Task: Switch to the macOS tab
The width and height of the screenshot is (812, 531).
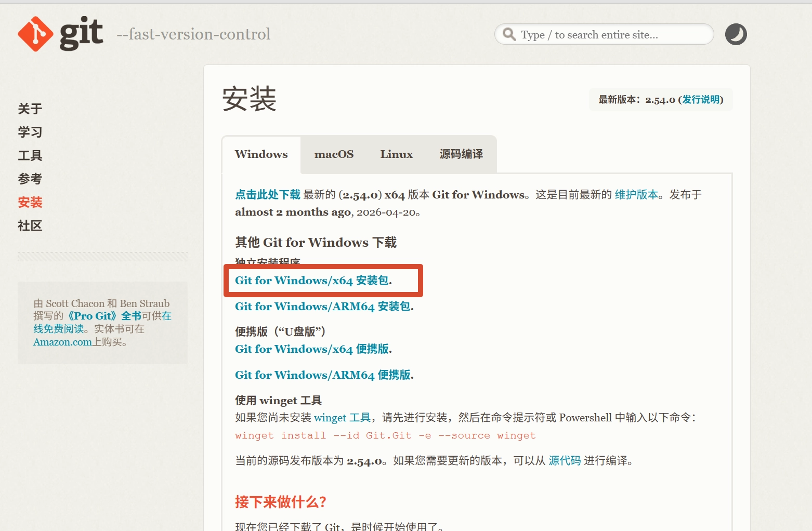Action: 334,154
